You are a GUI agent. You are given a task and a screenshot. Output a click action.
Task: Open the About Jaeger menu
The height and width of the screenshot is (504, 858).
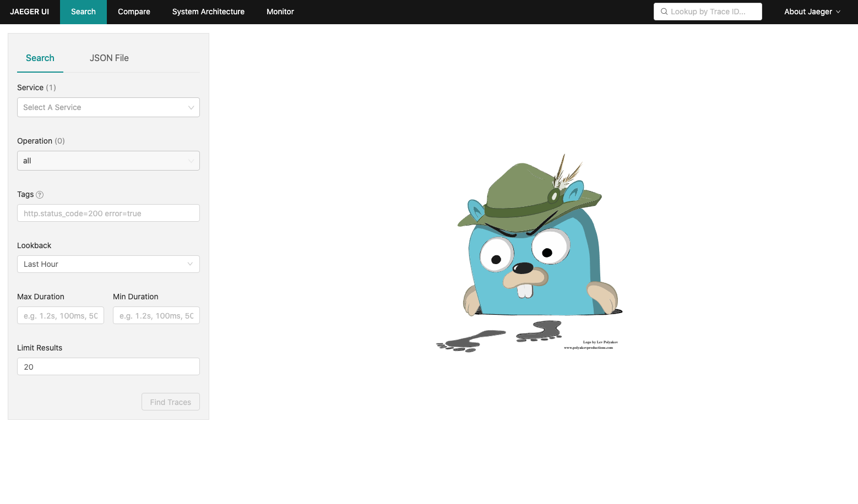click(808, 11)
